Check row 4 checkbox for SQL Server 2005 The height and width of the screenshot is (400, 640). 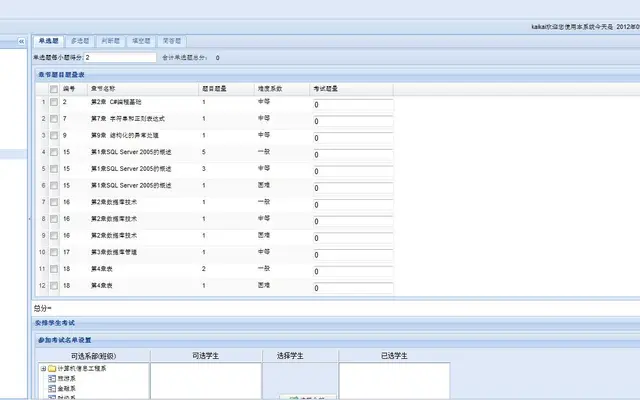[53, 152]
